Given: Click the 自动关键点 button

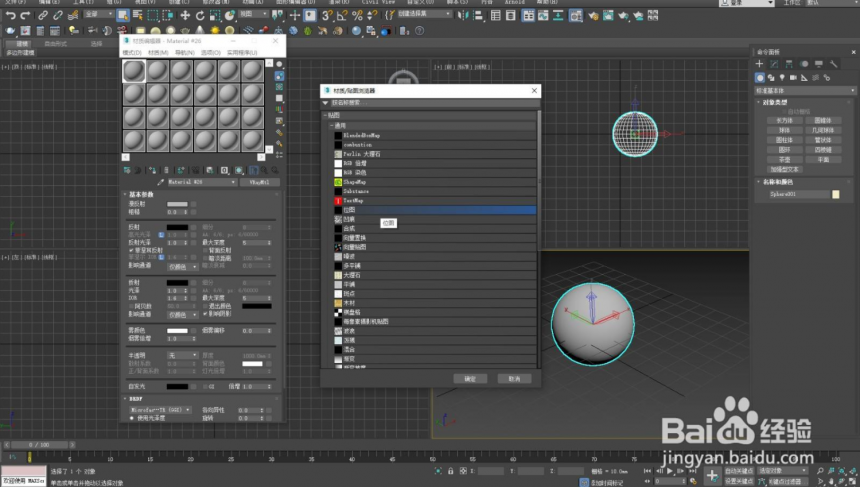Looking at the screenshot, I should click(739, 471).
